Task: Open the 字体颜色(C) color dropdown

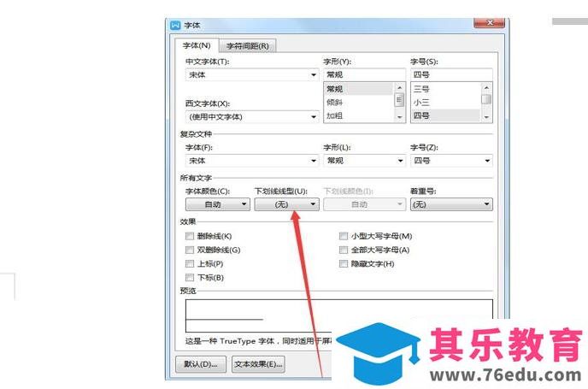Action: [x=218, y=204]
